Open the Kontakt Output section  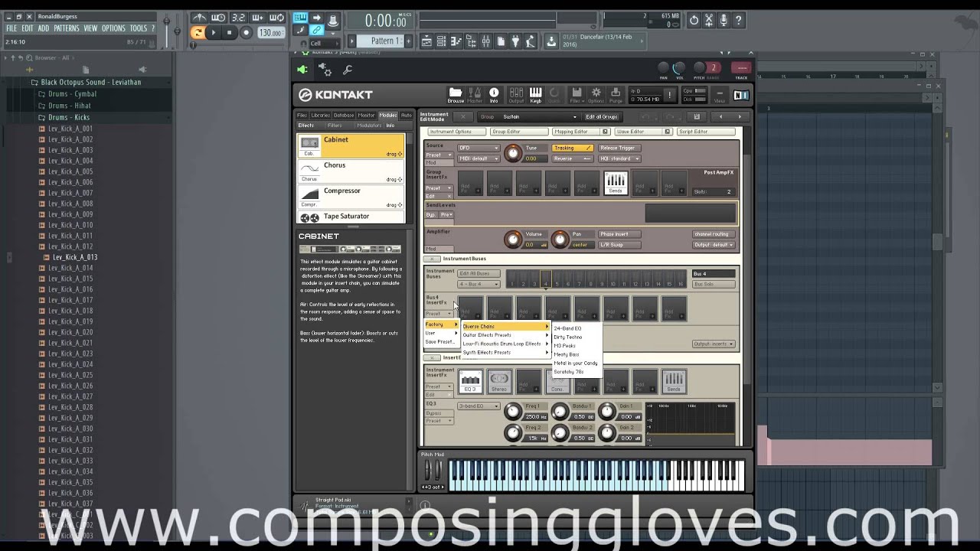pos(516,95)
